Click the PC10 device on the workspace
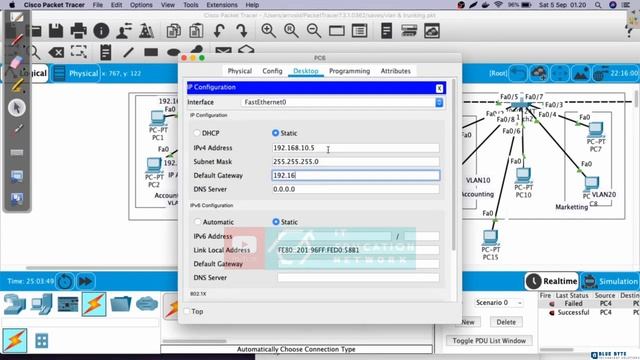 (x=523, y=176)
